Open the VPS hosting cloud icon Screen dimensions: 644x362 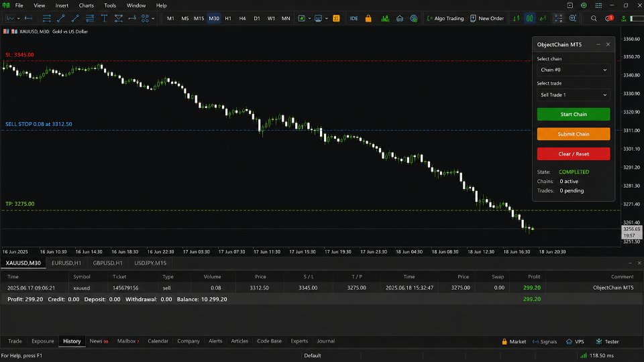(400, 18)
